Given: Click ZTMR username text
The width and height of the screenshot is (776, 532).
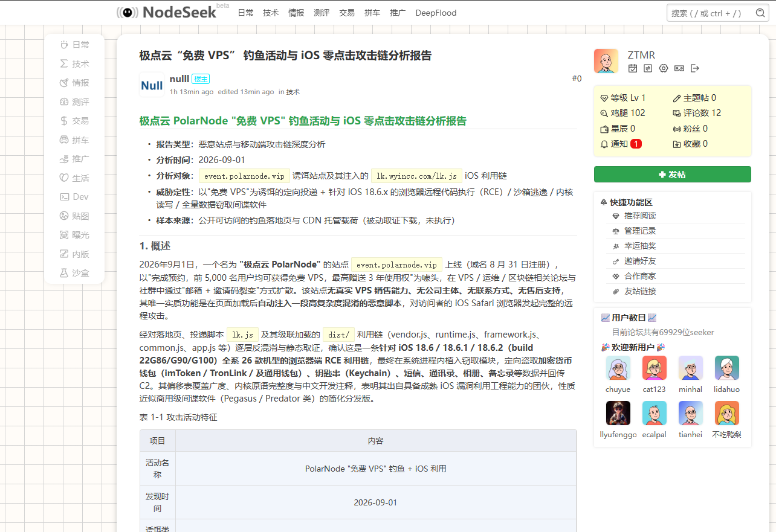Looking at the screenshot, I should [x=641, y=55].
